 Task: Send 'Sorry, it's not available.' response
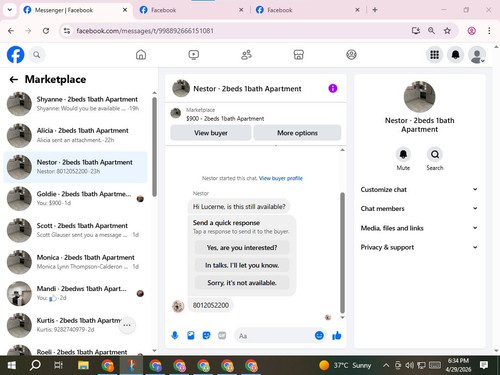click(x=242, y=283)
